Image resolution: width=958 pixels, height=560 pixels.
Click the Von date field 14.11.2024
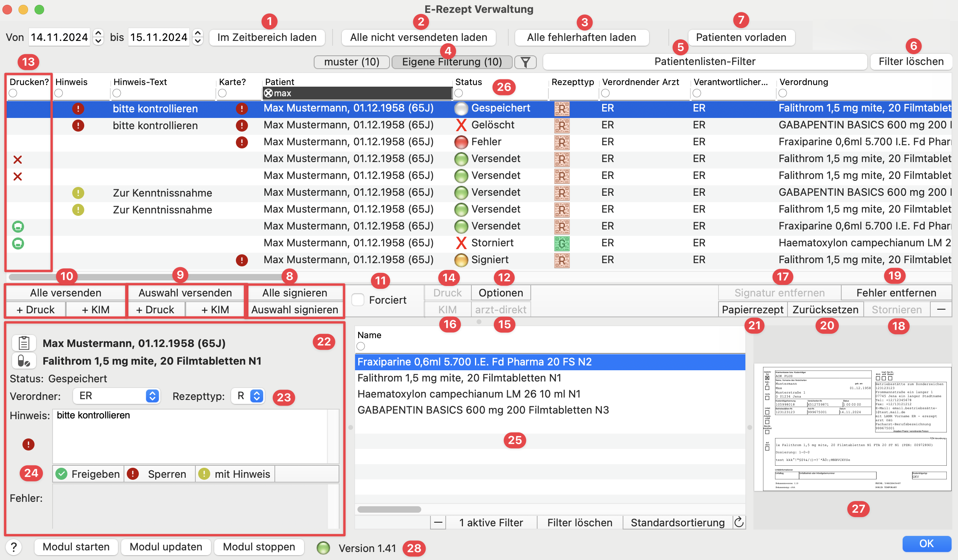point(59,37)
